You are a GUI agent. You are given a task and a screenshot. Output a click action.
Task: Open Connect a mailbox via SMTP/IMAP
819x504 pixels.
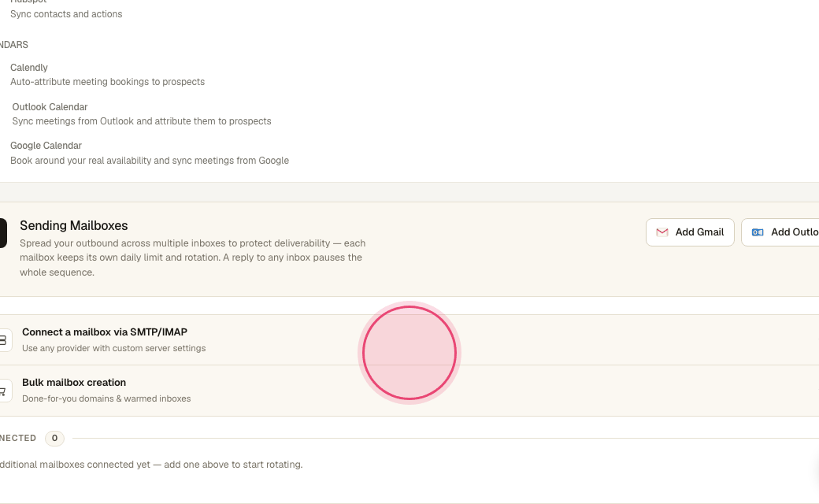(x=409, y=340)
